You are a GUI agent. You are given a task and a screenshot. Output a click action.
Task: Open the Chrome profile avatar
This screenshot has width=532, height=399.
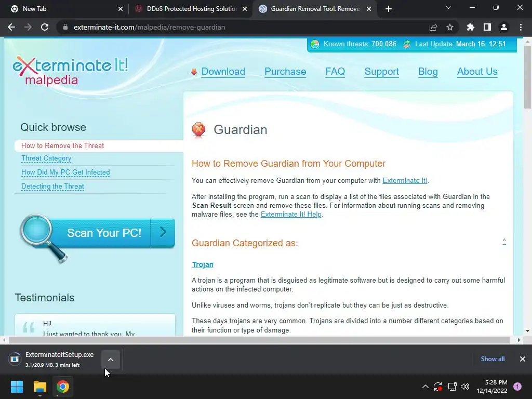504,27
